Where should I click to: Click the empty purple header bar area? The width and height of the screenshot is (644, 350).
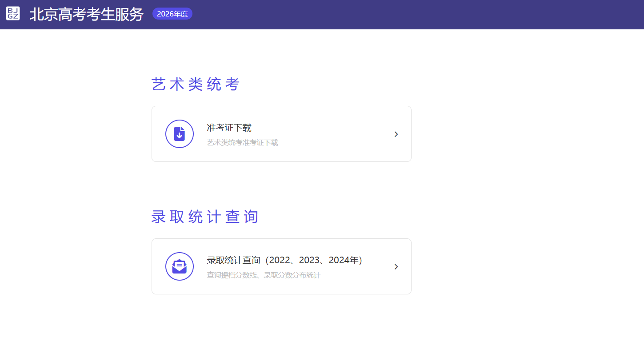point(400,14)
